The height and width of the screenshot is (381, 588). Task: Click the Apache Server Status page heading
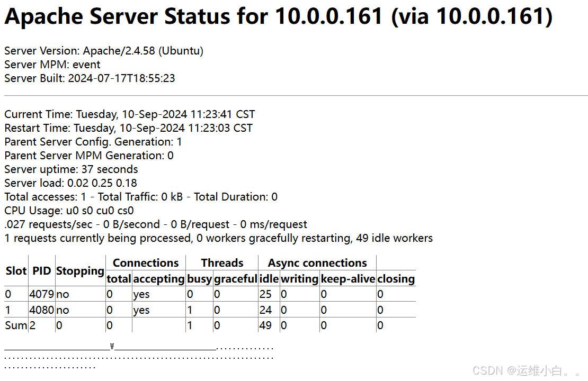(279, 16)
